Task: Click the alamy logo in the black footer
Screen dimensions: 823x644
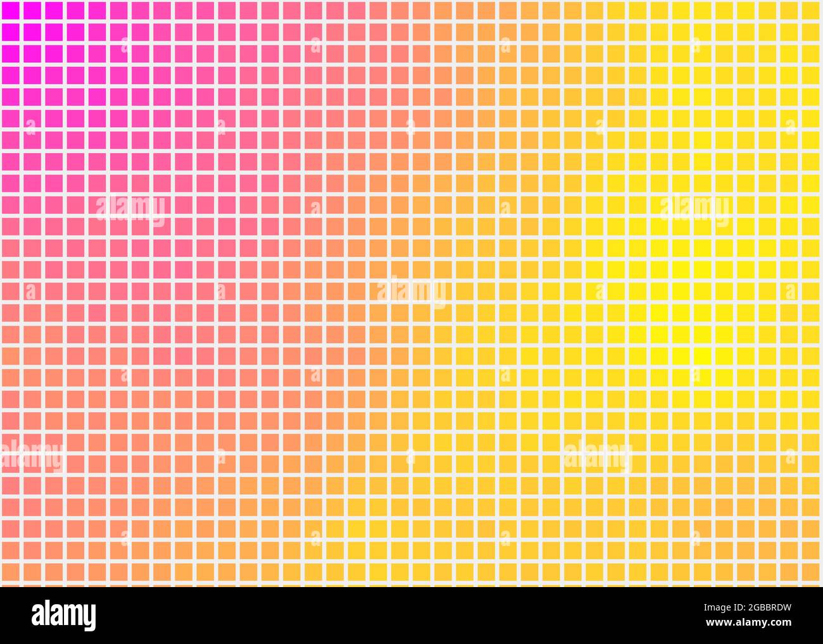Action: click(x=64, y=615)
